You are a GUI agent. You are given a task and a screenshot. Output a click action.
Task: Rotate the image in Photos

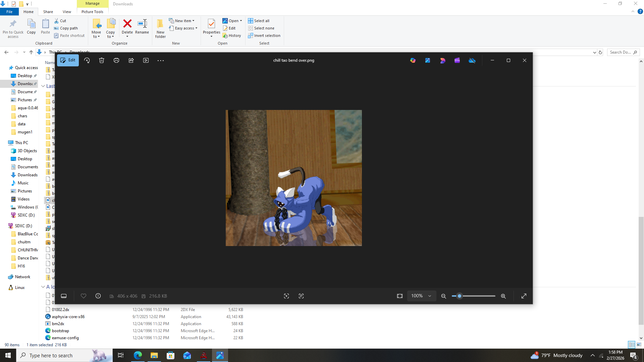tap(87, 60)
